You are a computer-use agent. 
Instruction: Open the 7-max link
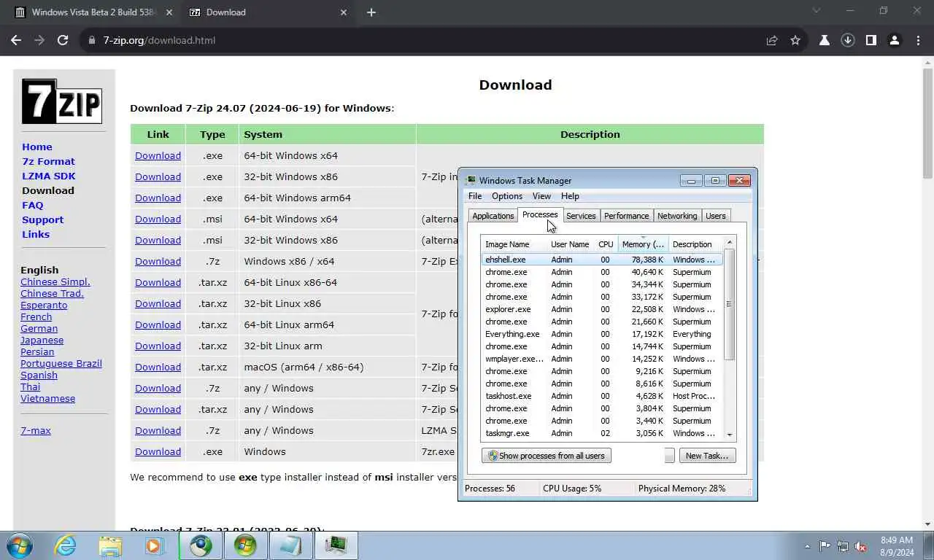pos(36,430)
